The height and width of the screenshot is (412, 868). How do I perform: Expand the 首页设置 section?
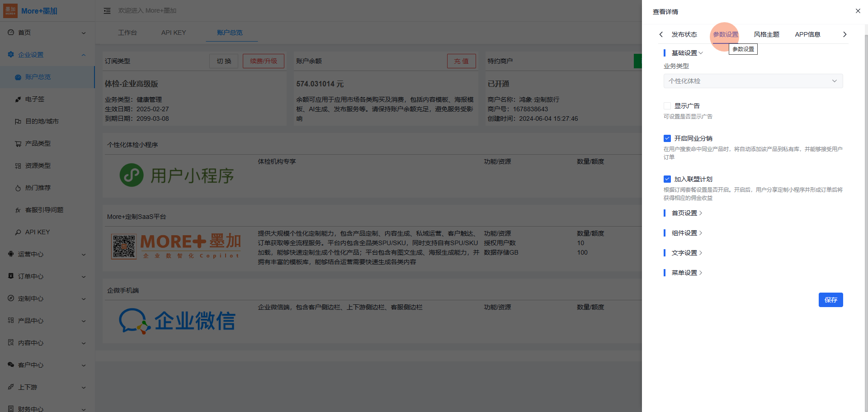tap(686, 213)
